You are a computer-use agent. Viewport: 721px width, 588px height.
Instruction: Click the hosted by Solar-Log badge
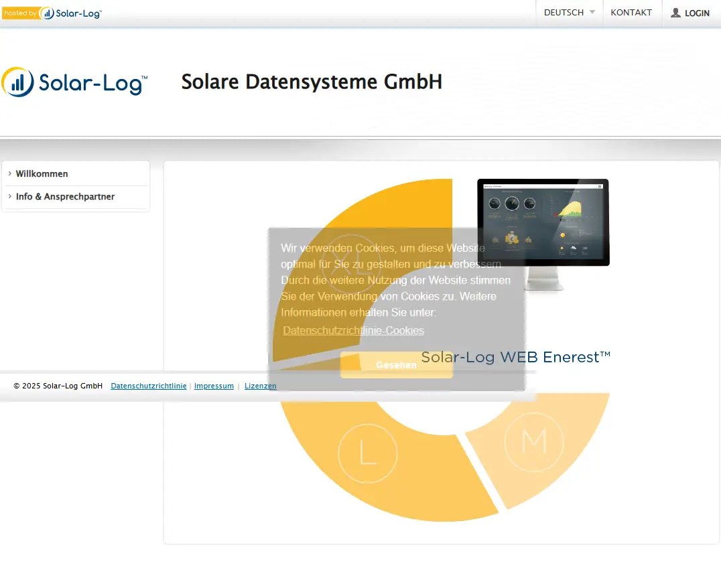pyautogui.click(x=52, y=13)
